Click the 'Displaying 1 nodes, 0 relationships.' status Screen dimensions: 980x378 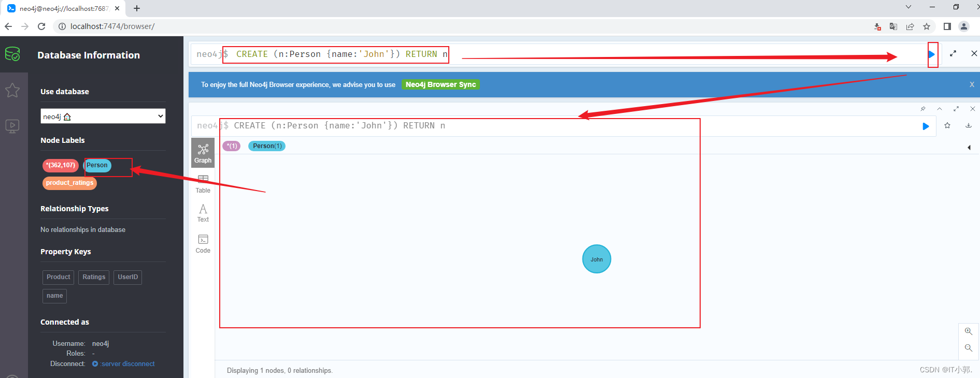280,371
